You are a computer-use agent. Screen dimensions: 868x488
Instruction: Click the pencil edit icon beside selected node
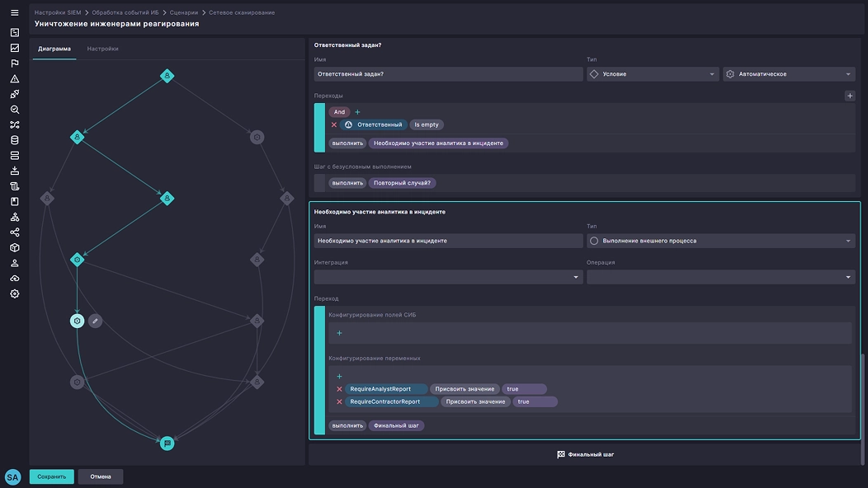(96, 321)
